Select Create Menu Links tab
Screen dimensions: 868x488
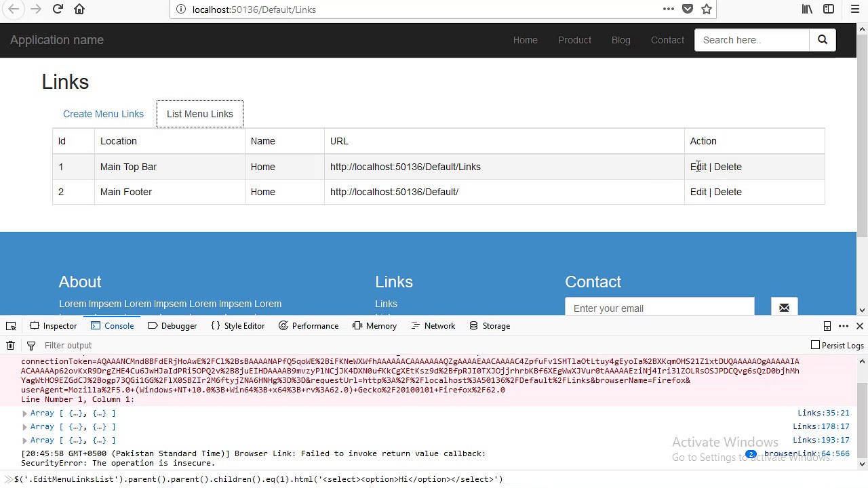(x=103, y=114)
